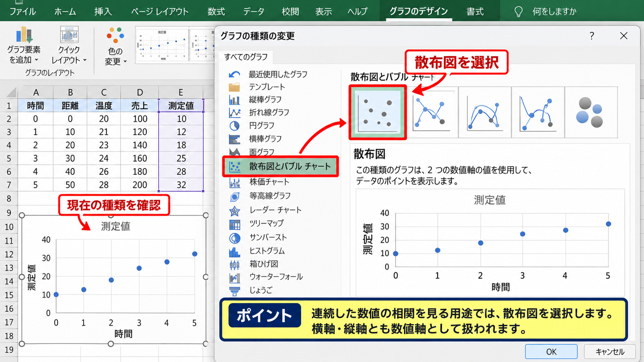Click the help question mark in dialog
This screenshot has width=644, height=362.
[x=592, y=36]
